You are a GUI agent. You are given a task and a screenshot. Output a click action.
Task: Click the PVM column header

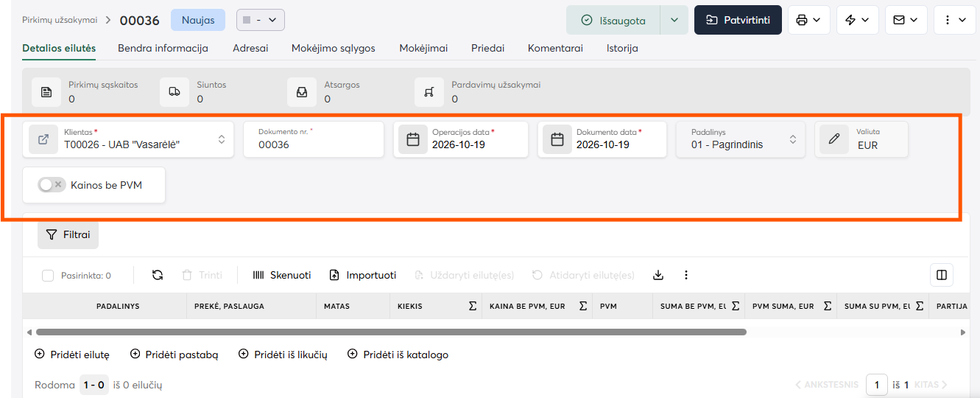pyautogui.click(x=608, y=306)
